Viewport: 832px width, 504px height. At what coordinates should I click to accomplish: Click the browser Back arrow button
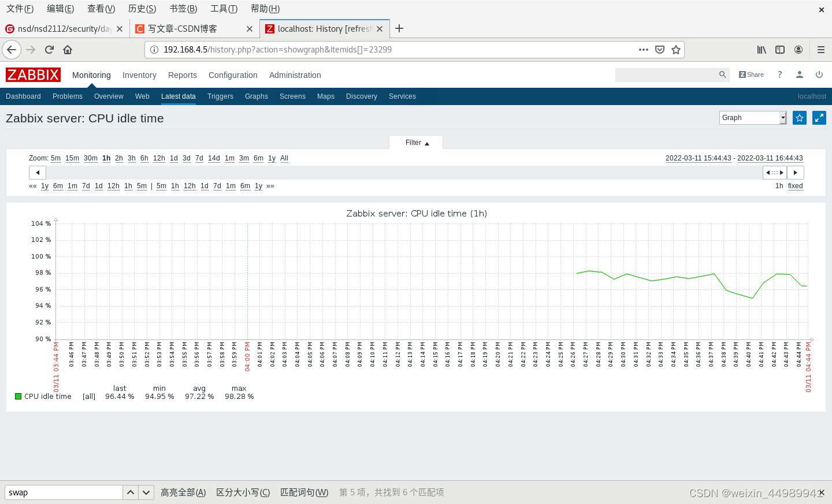click(12, 50)
